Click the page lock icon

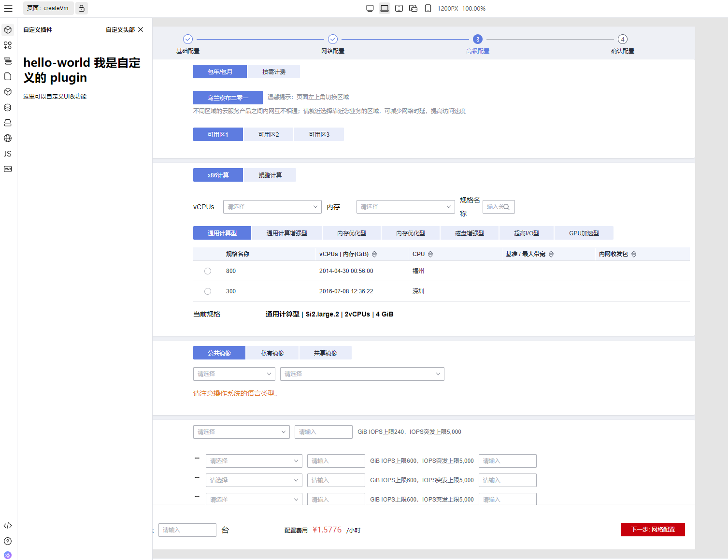point(82,8)
